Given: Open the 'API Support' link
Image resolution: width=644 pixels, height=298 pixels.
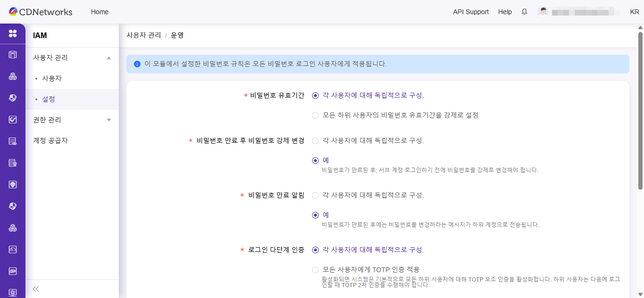Looking at the screenshot, I should point(471,12).
